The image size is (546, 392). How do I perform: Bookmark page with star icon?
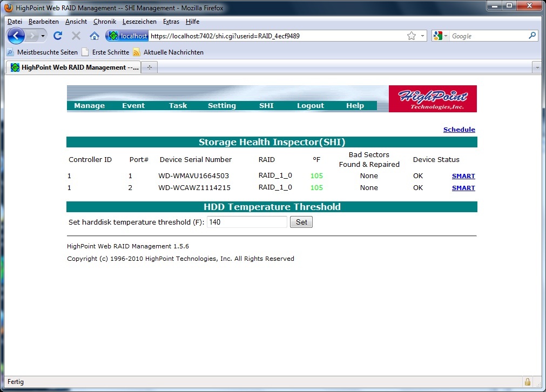click(412, 36)
